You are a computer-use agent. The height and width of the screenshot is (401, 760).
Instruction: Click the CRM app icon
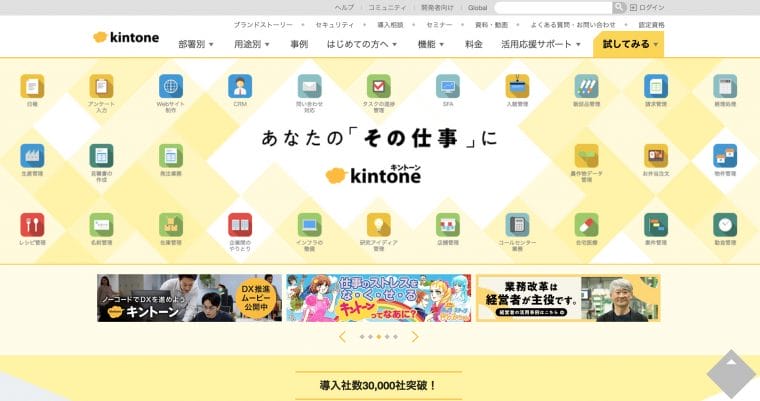pyautogui.click(x=240, y=86)
